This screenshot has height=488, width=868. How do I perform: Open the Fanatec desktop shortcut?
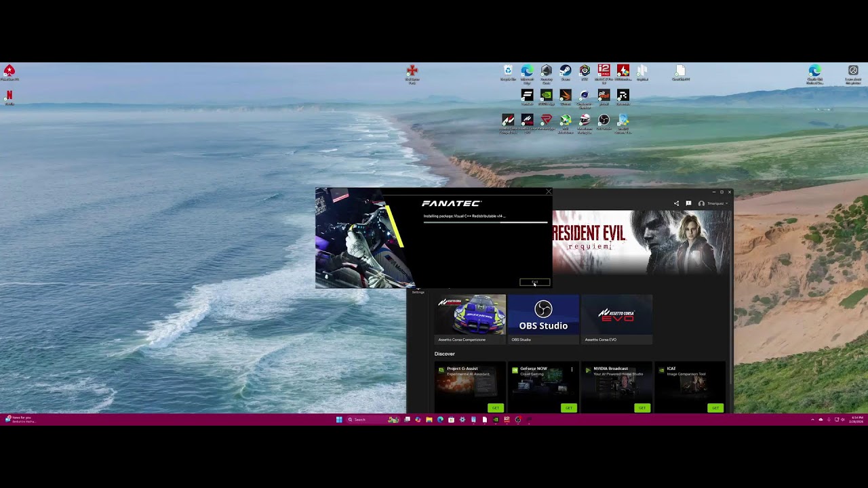[x=527, y=97]
